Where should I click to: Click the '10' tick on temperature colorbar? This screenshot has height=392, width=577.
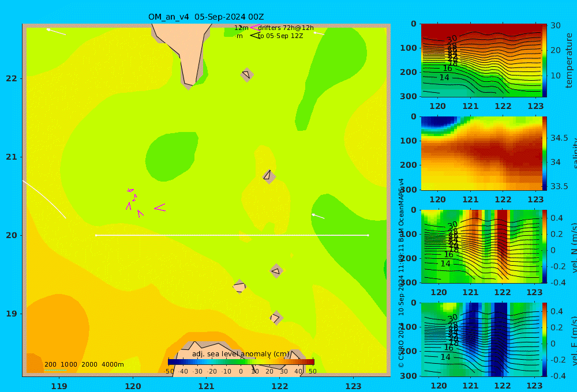point(556,76)
